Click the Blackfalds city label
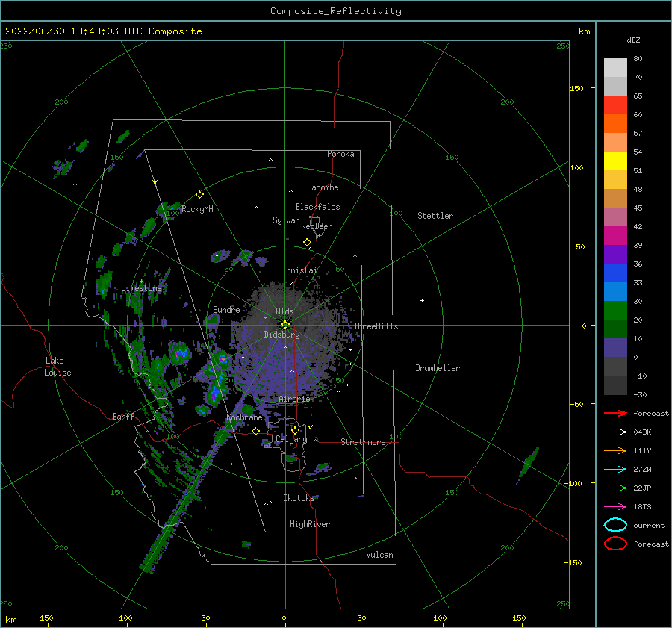The height and width of the screenshot is (628, 672). (x=317, y=207)
